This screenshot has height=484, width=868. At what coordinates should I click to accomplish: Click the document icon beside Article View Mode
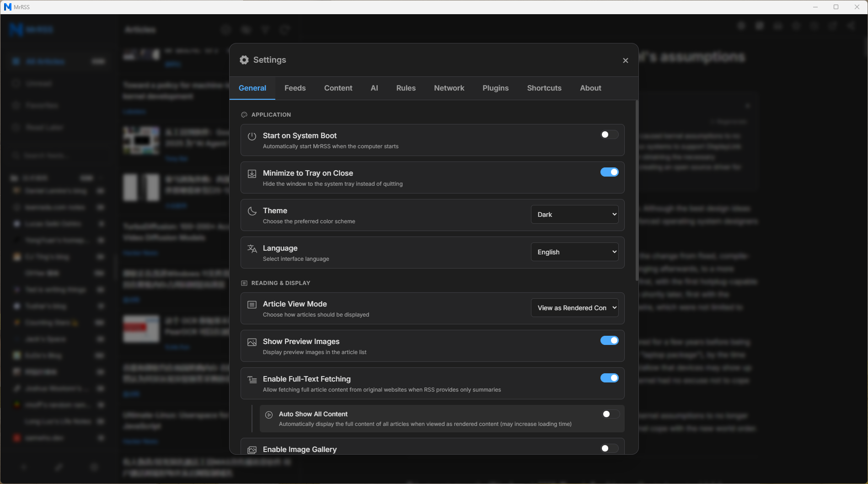[x=252, y=304]
